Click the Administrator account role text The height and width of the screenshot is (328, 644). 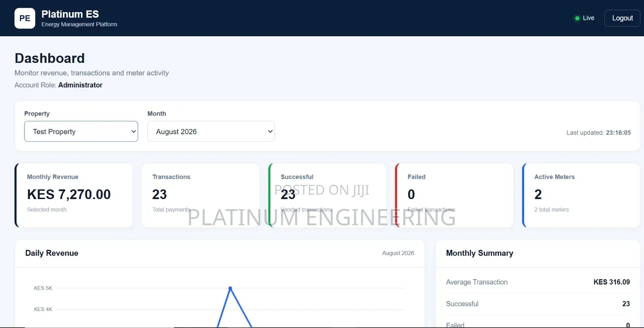pos(80,85)
